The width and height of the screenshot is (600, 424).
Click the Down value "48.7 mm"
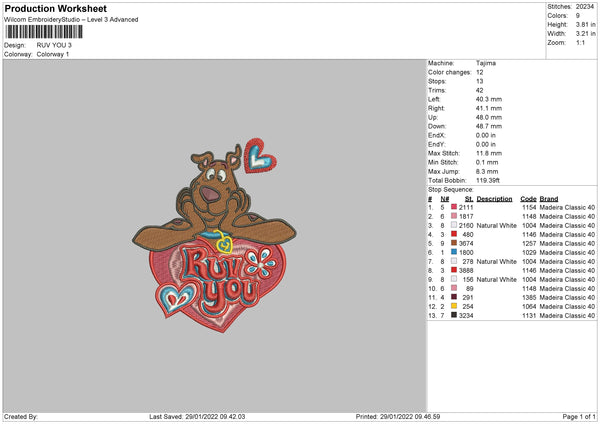tap(489, 126)
